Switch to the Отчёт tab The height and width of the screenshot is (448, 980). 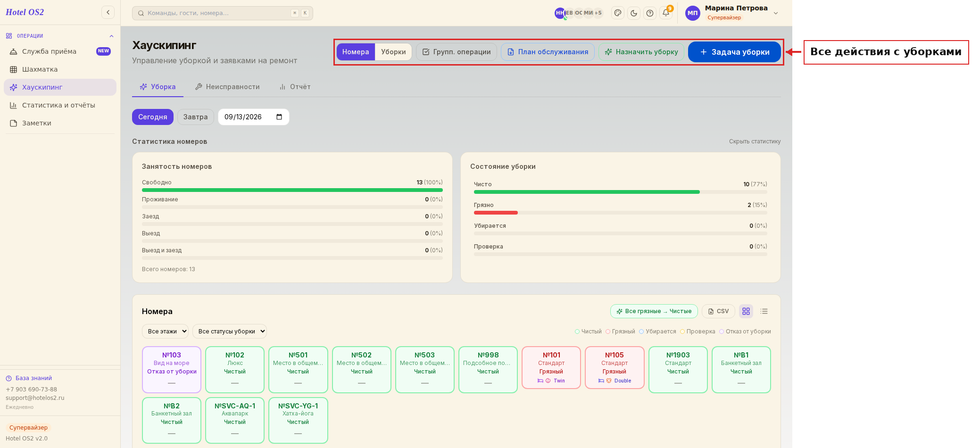(295, 87)
